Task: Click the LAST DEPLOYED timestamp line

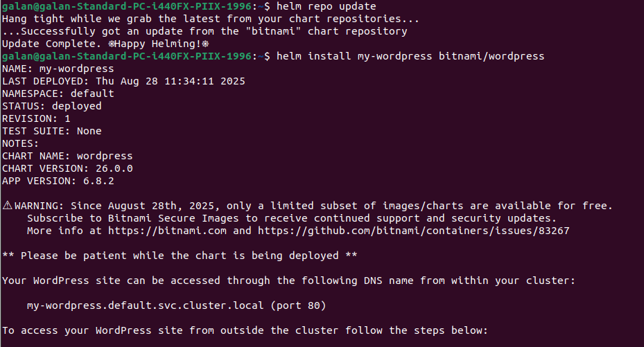Action: click(123, 81)
